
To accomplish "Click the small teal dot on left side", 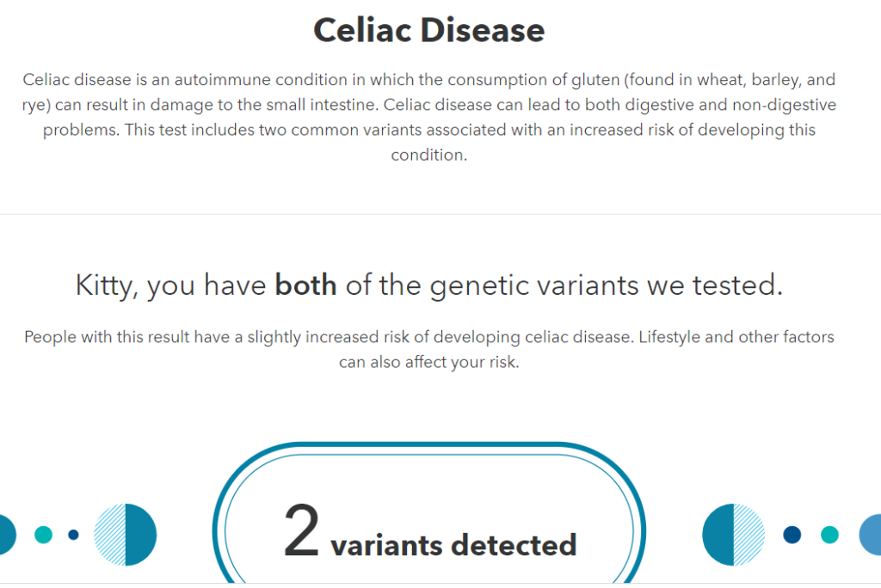I will point(43,535).
